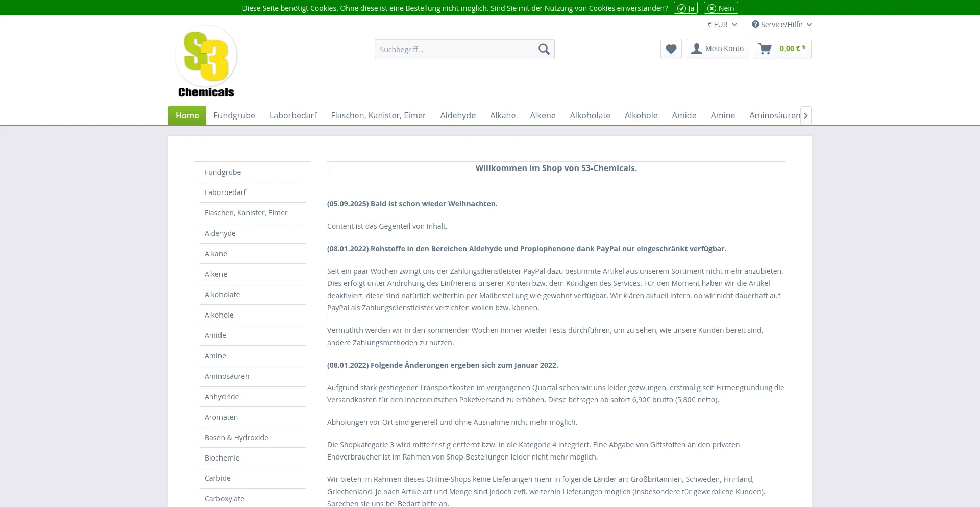Go to Flaschen, Kanister, Eimer in top menu
This screenshot has height=507, width=980.
tap(378, 115)
